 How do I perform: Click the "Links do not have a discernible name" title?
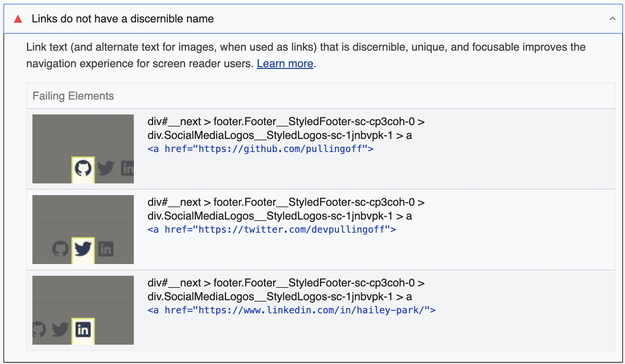(123, 19)
